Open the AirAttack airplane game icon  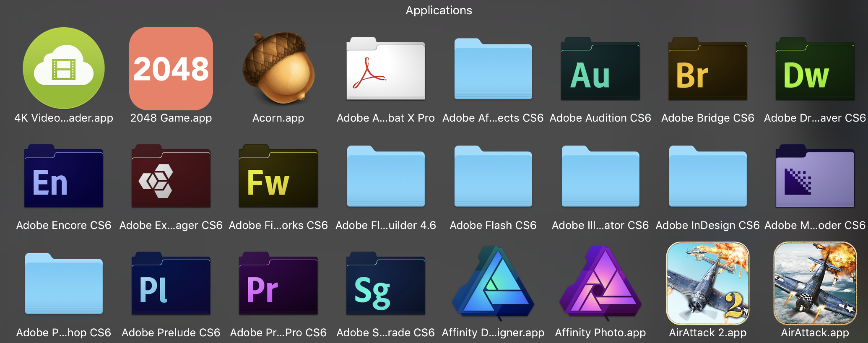pos(815,283)
